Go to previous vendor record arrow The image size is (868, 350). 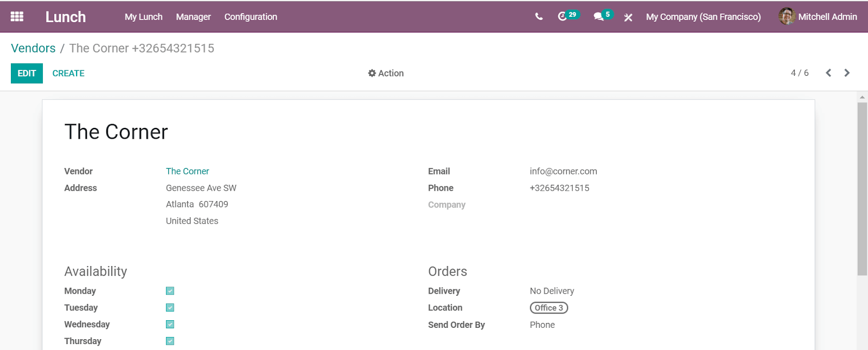828,73
